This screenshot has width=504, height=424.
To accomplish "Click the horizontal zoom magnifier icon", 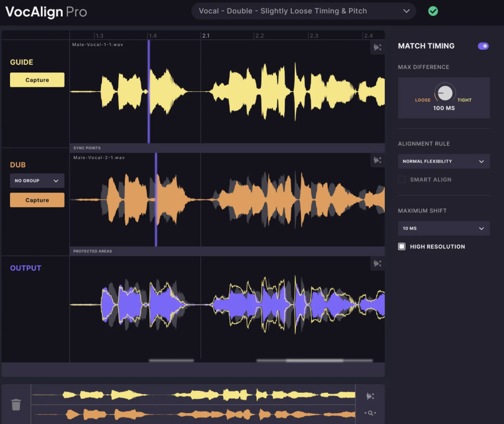I will coord(370,413).
